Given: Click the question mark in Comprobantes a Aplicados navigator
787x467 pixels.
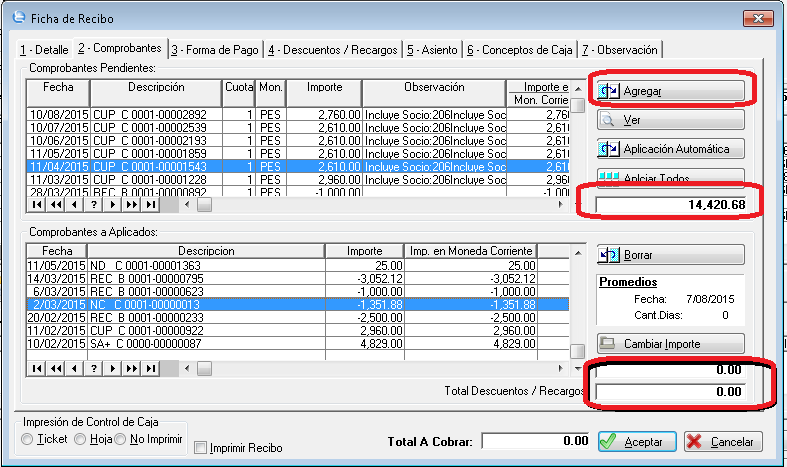Looking at the screenshot, I should pyautogui.click(x=95, y=368).
